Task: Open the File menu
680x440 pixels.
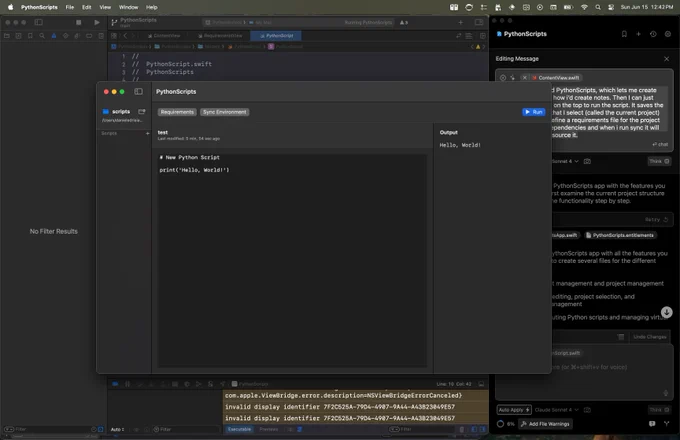Action: point(70,7)
